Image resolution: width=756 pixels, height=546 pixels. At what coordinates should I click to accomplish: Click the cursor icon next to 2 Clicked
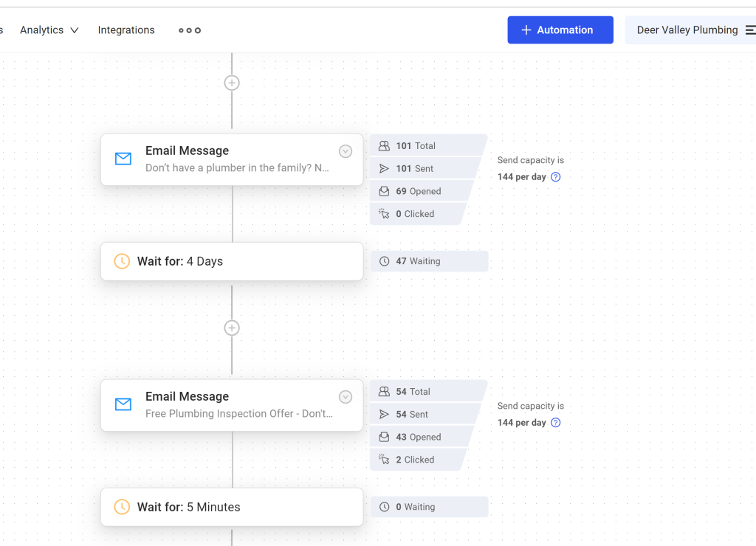point(384,460)
